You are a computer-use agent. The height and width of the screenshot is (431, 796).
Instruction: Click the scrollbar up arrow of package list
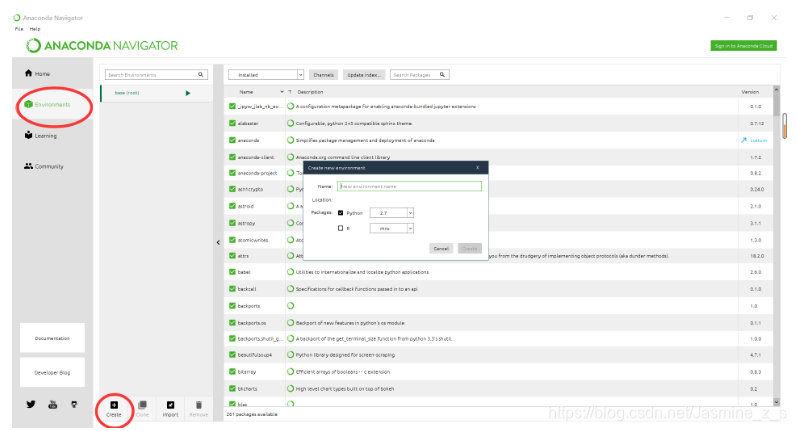[776, 89]
